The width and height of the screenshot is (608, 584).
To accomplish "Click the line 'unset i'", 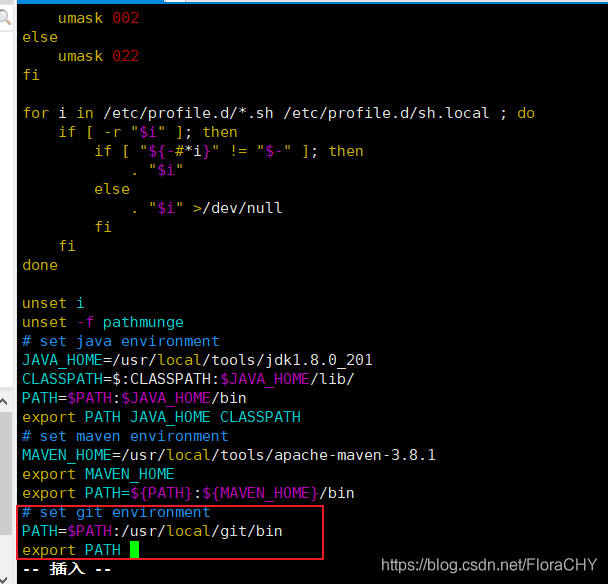I will click(53, 303).
